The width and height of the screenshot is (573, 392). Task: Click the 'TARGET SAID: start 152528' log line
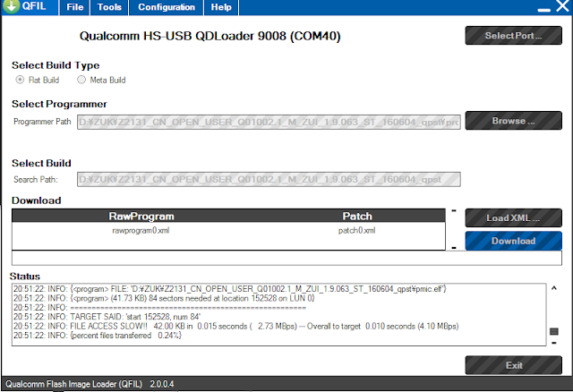click(x=107, y=317)
